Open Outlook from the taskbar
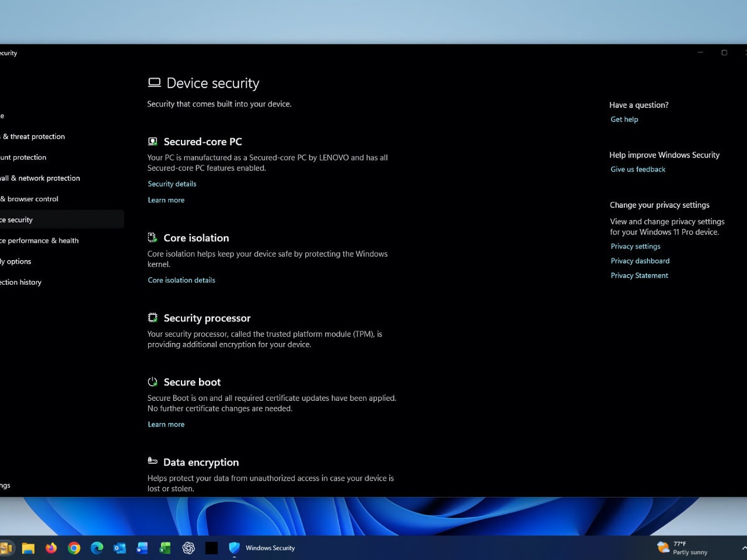 coord(120,548)
